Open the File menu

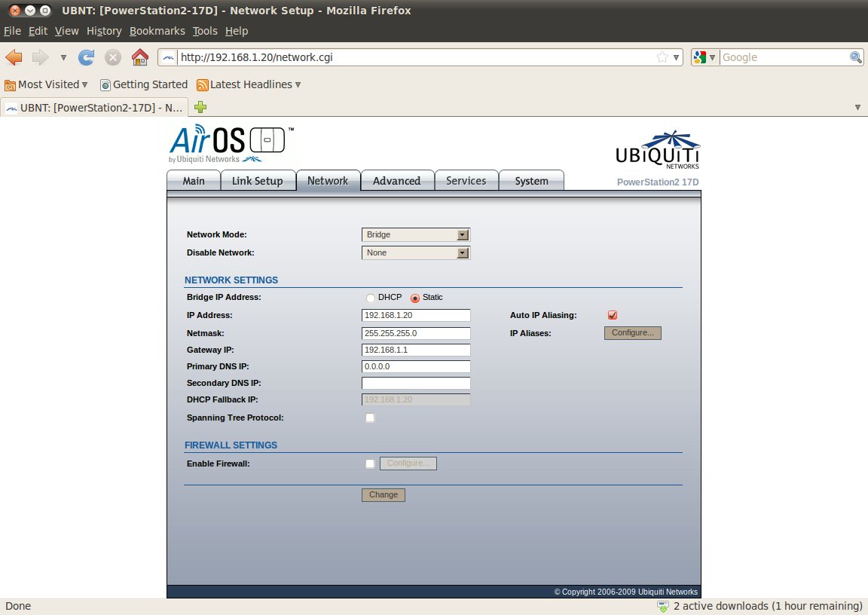[x=12, y=31]
